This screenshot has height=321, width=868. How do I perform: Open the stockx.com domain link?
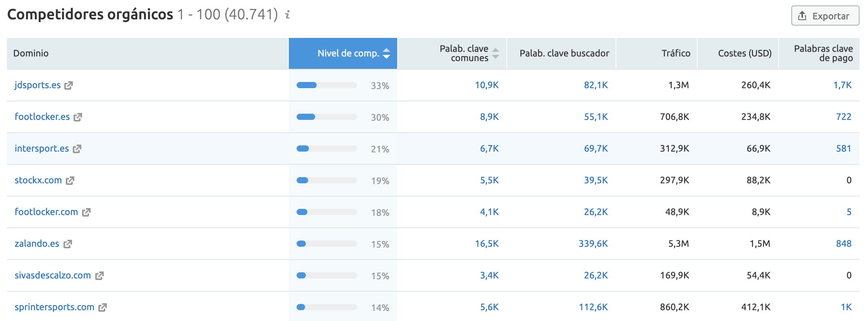tap(38, 180)
